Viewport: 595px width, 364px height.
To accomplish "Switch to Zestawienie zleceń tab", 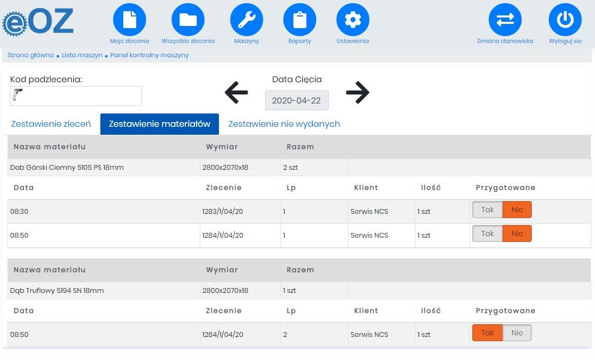I will 50,124.
